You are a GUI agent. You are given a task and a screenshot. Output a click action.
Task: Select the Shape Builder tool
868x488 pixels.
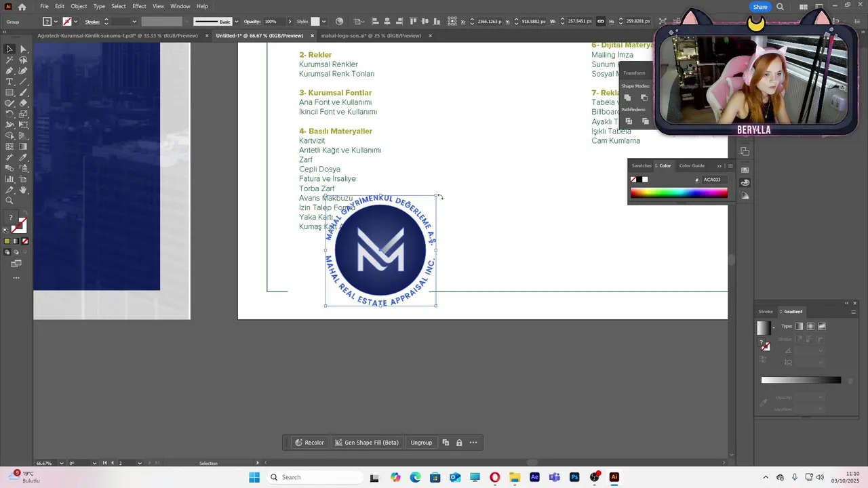[9, 136]
